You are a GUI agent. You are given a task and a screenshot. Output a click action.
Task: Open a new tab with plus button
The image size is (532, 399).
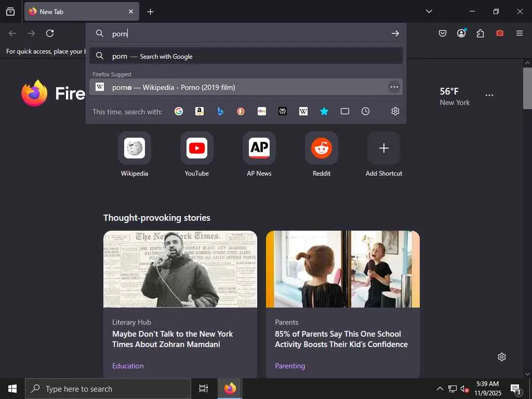150,12
